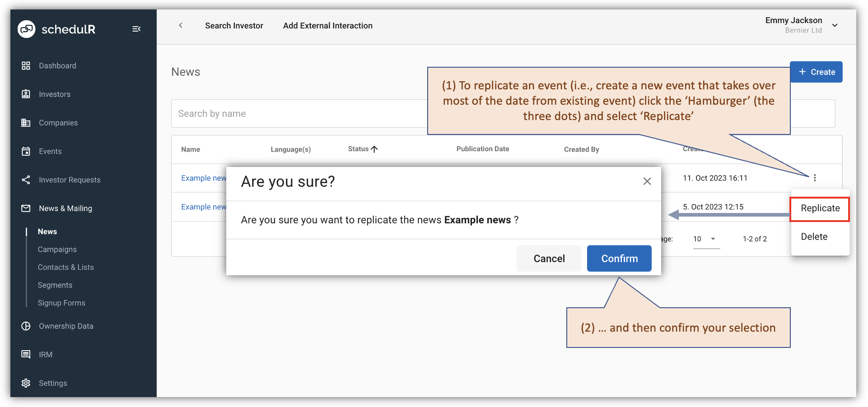Click the Settings gear icon
The image size is (868, 407).
[26, 383]
